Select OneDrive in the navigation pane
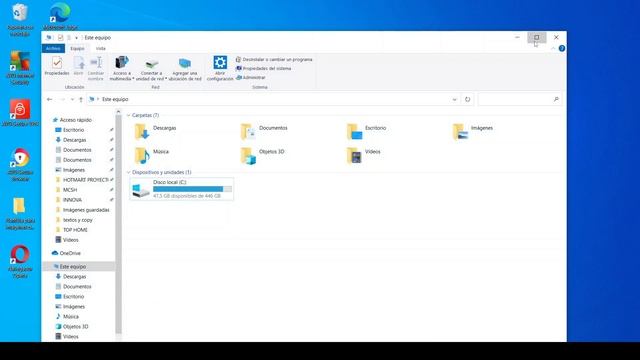640x360 pixels. (70, 253)
